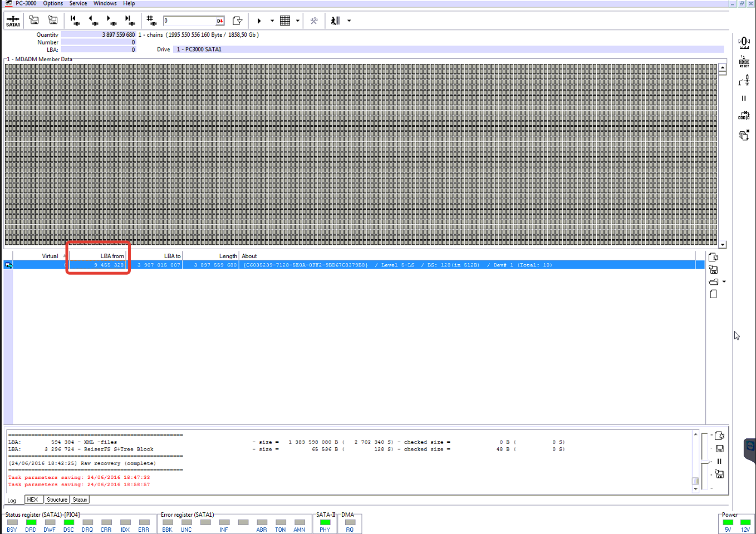756x534 pixels.
Task: Click the save disk icon beside the list
Action: (714, 269)
